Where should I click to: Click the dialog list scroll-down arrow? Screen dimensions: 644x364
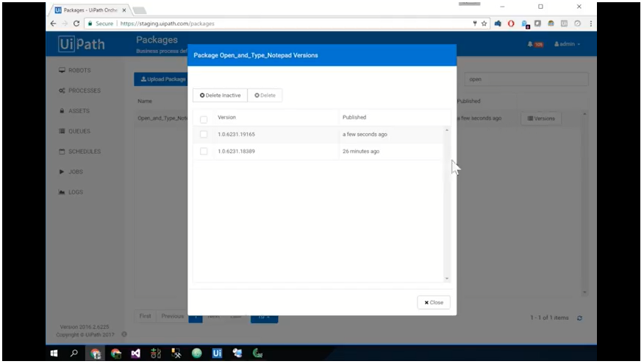pyautogui.click(x=447, y=279)
